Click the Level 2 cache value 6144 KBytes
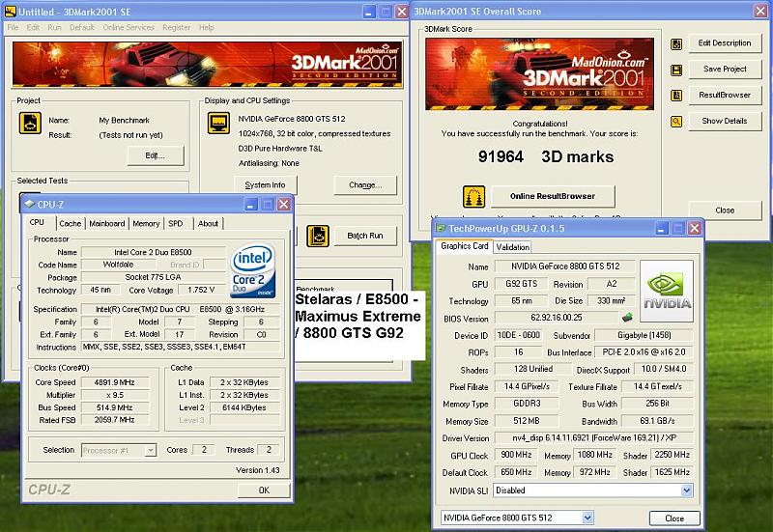The height and width of the screenshot is (532, 773). [x=244, y=407]
